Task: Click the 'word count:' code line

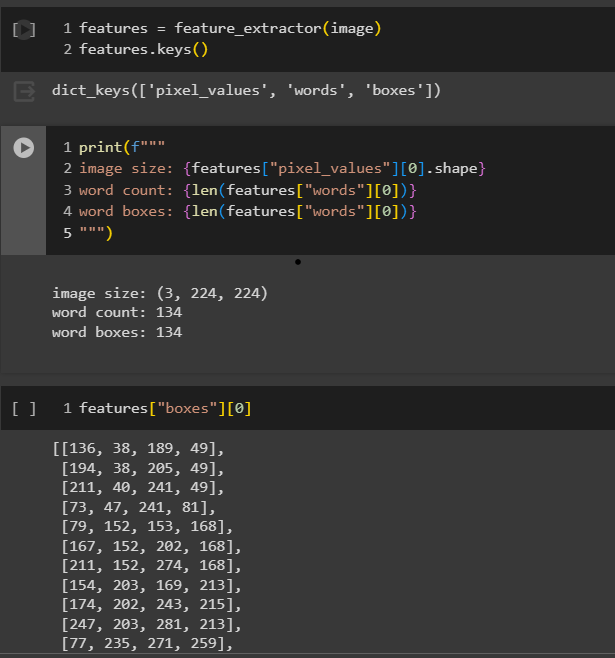Action: coord(248,191)
